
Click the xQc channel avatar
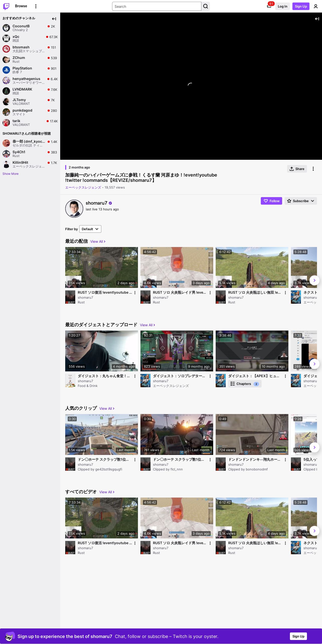[x=6, y=38]
